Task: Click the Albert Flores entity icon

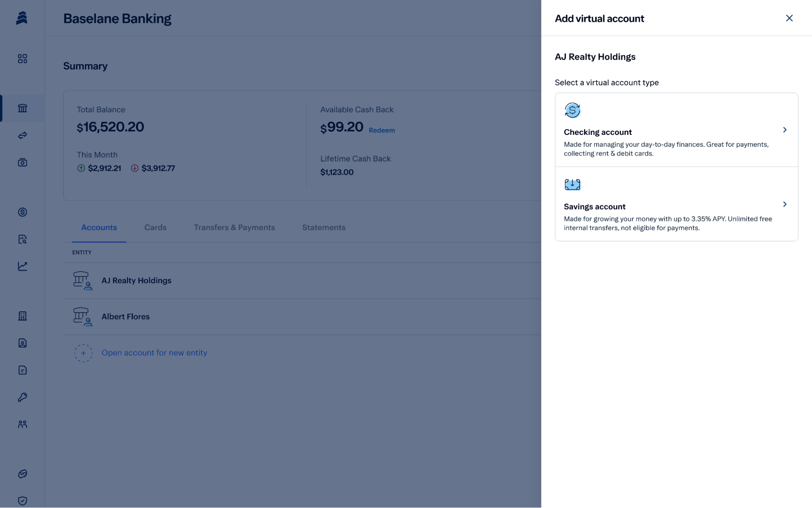Action: (82, 317)
